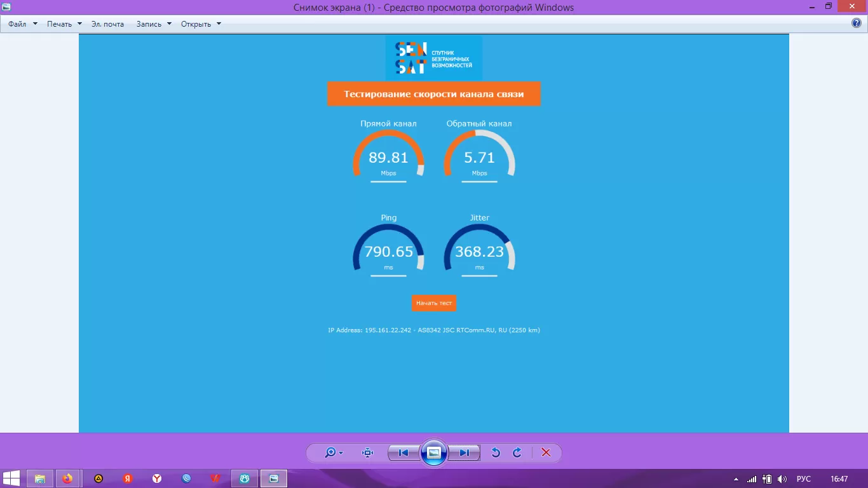Viewport: 868px width, 488px height.
Task: Click the volume speaker tray icon
Action: coord(783,479)
